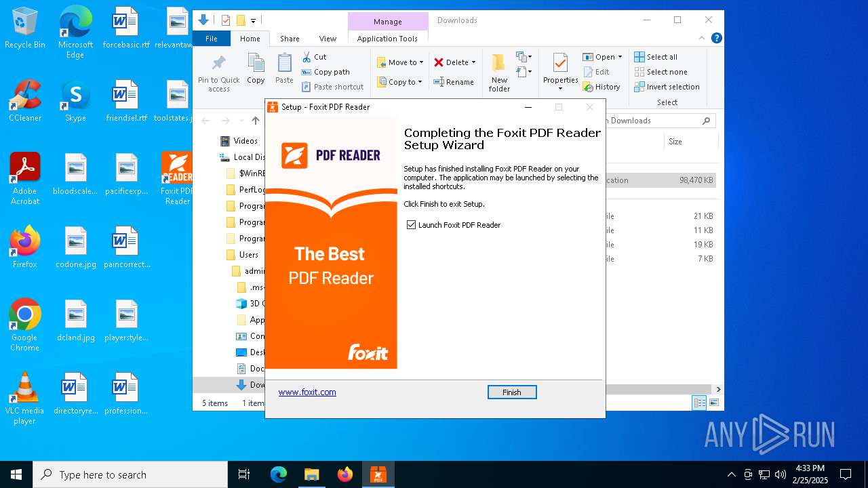Click Cut in Explorer ribbon
Viewport: 868px width, 488px height.
point(314,57)
